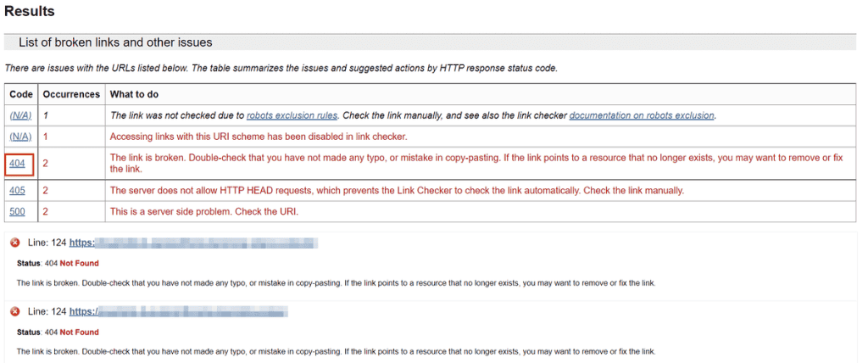The height and width of the screenshot is (363, 868).
Task: Click 'server does not allow HTTP HEAD requests' text
Action: [397, 191]
